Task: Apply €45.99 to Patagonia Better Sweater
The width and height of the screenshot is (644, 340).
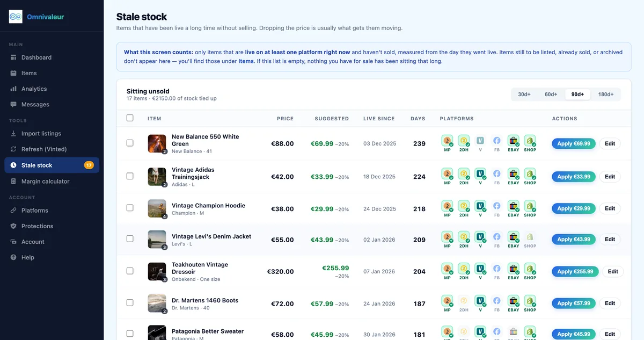Action: pyautogui.click(x=574, y=334)
